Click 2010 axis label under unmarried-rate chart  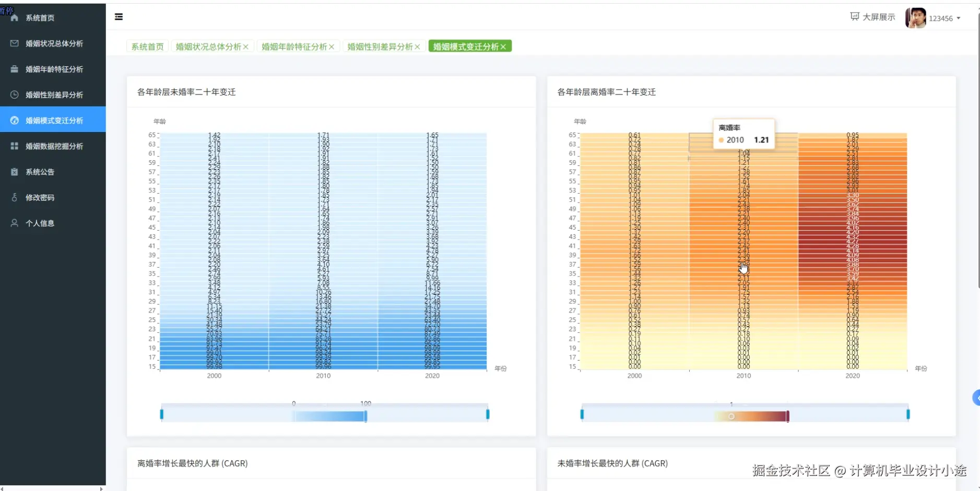point(323,376)
